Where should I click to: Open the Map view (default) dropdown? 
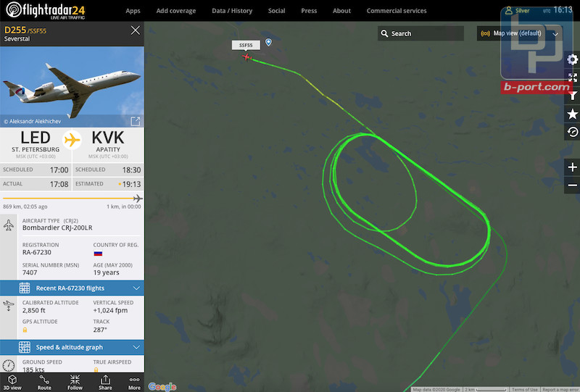(x=519, y=33)
